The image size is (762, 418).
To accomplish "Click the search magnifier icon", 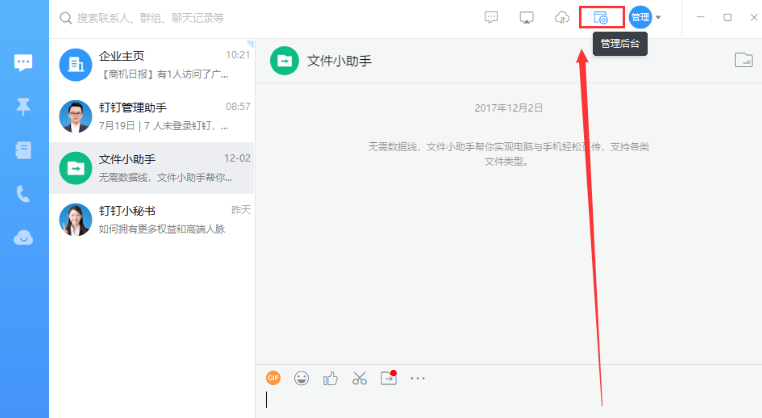I will [66, 18].
